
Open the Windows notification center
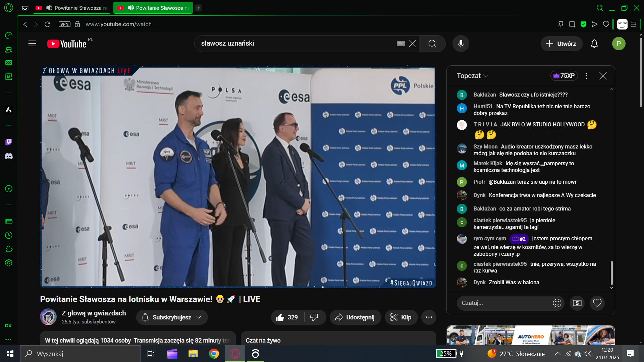click(630, 354)
